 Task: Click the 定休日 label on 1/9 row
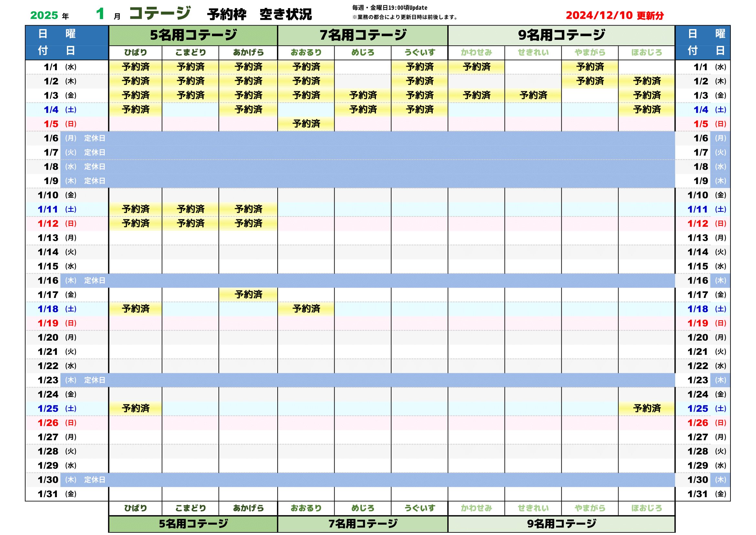(x=95, y=181)
